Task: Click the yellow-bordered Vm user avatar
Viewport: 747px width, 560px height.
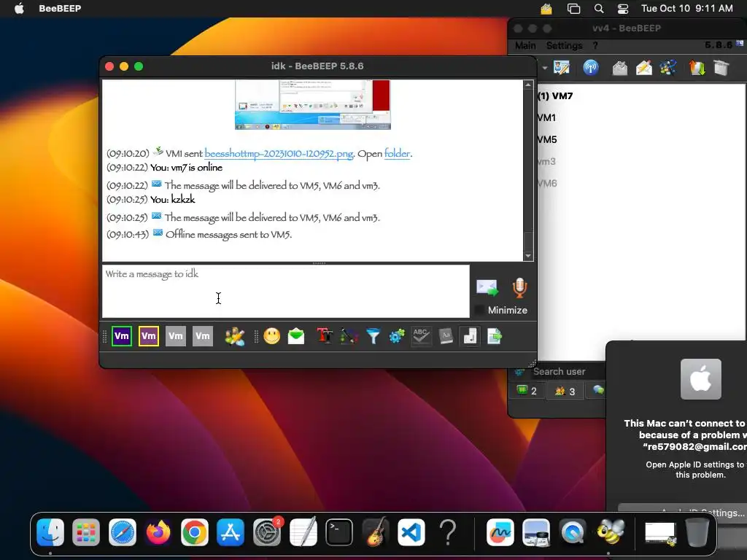Action: point(149,336)
